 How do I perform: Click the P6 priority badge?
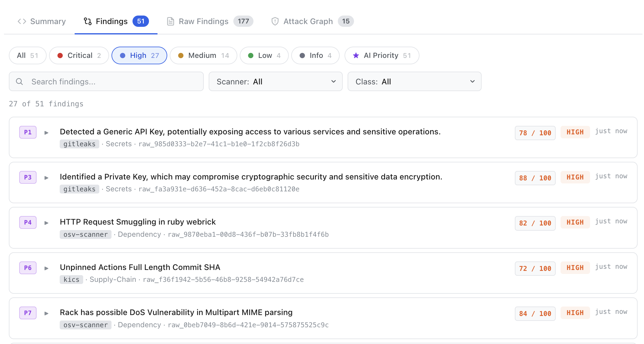pos(28,268)
